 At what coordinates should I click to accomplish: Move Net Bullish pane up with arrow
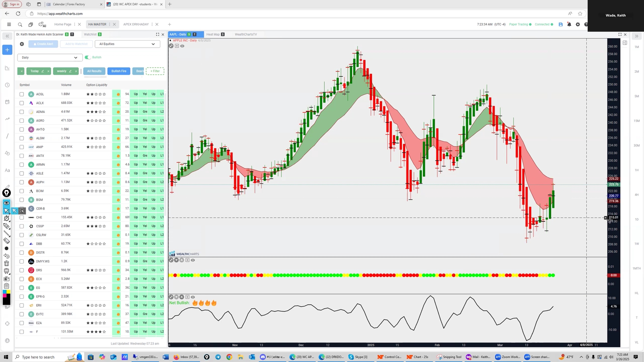coord(182,297)
